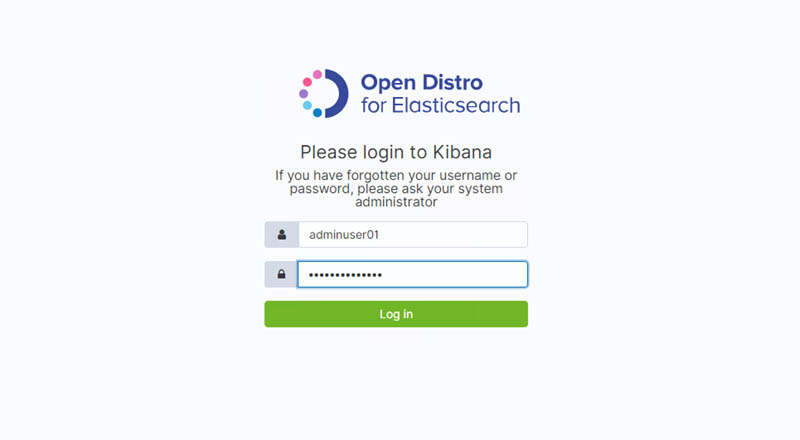Viewport: 800px width, 440px height.
Task: Click the padlock icon beside password field
Action: (281, 274)
